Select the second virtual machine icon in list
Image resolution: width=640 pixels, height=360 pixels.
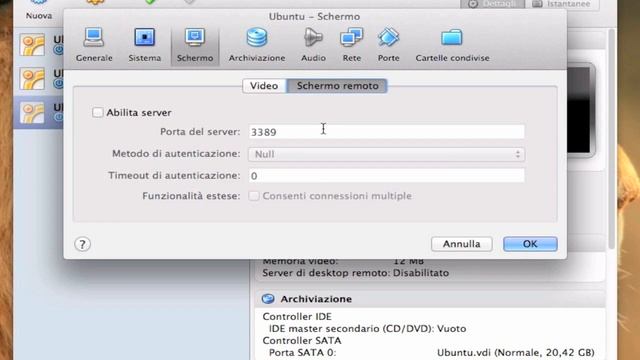pos(33,78)
